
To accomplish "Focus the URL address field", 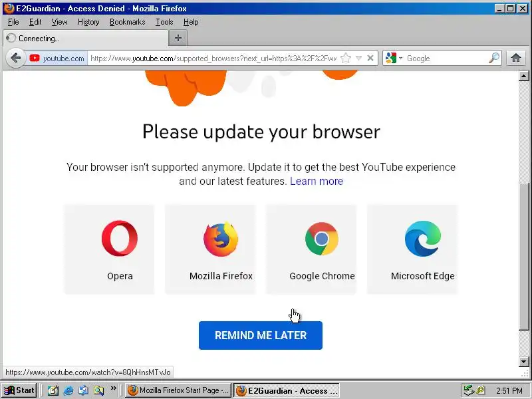I will pos(213,59).
